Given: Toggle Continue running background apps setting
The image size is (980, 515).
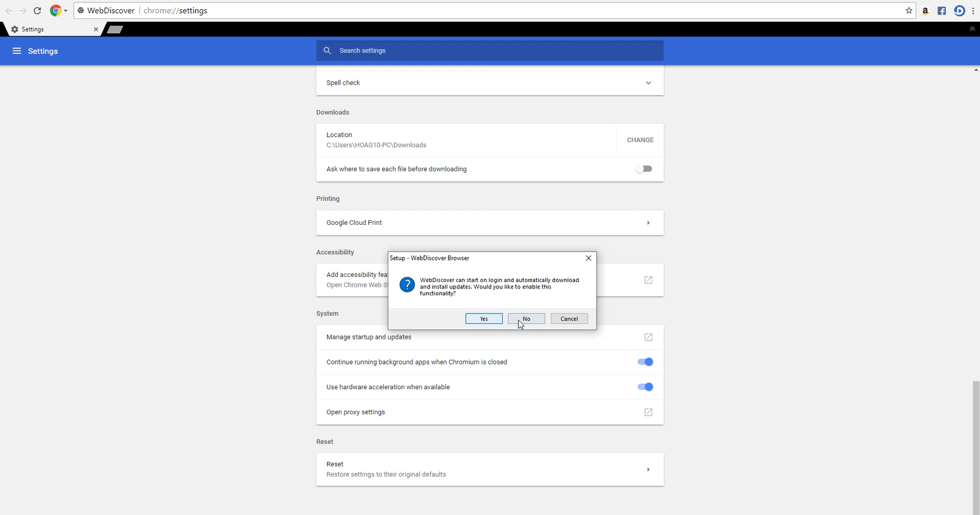Looking at the screenshot, I should (x=645, y=362).
